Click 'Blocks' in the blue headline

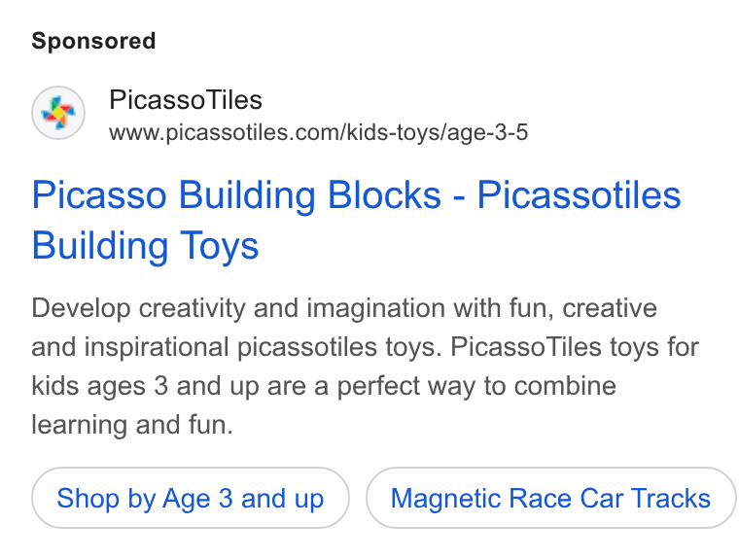pos(385,194)
